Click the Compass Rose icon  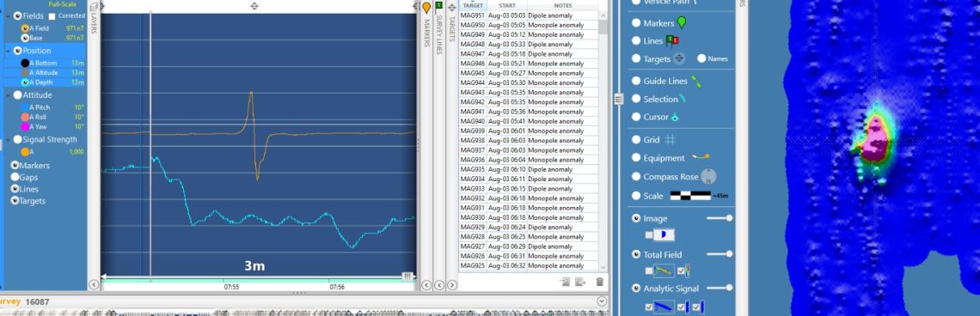(x=707, y=176)
